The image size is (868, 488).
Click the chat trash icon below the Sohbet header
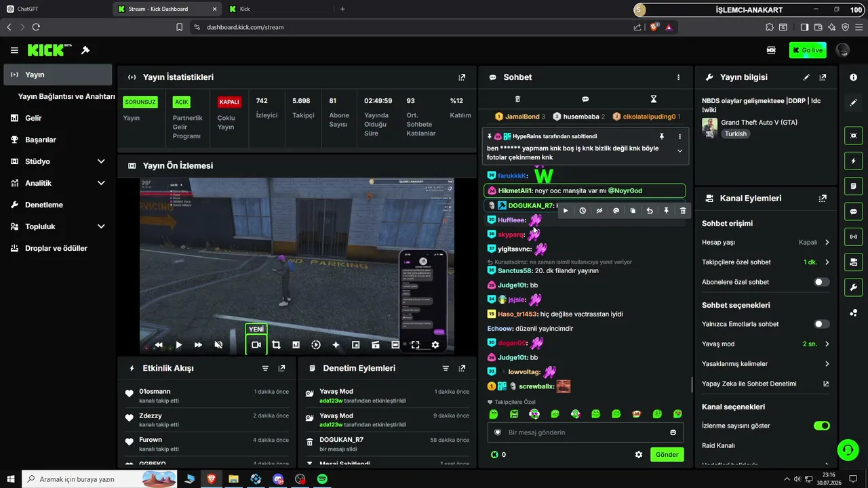click(x=517, y=99)
